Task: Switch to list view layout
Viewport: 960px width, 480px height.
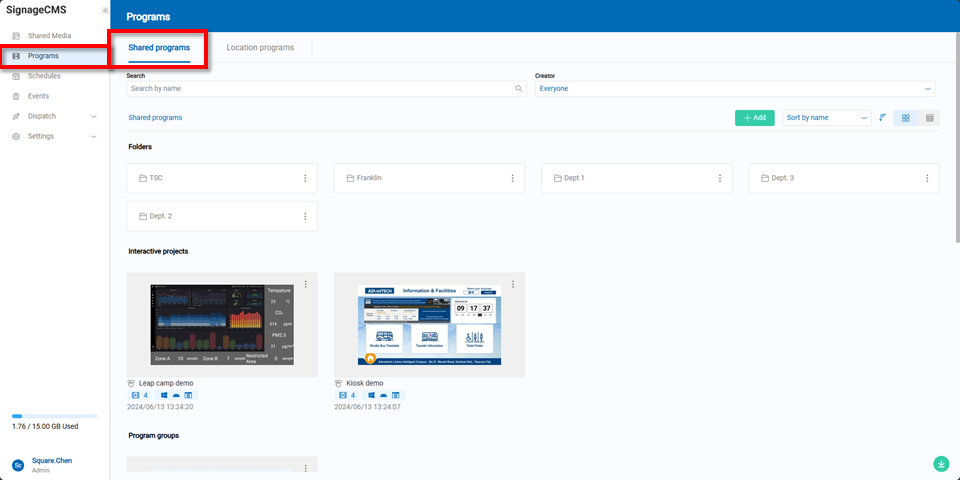Action: 929,118
